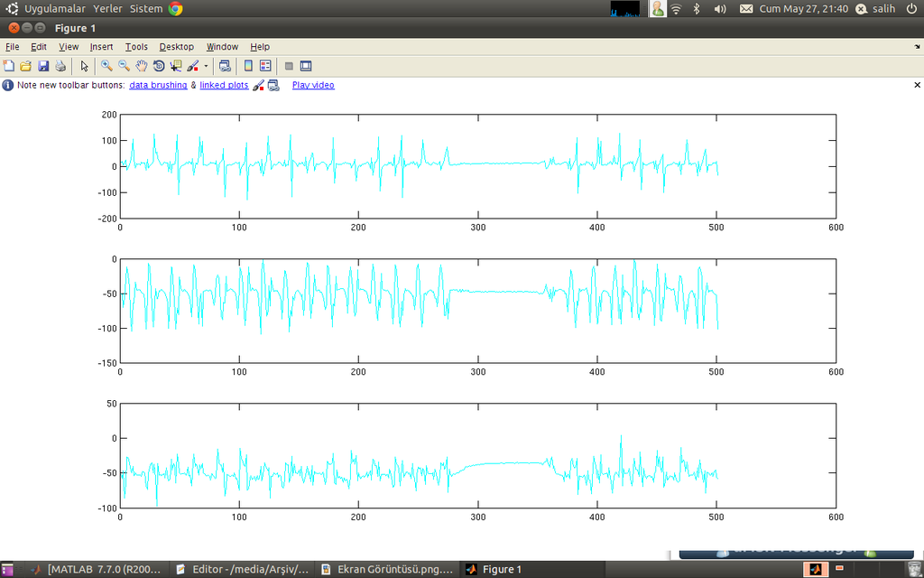924x578 pixels.
Task: Open the Tools menu
Action: click(136, 47)
